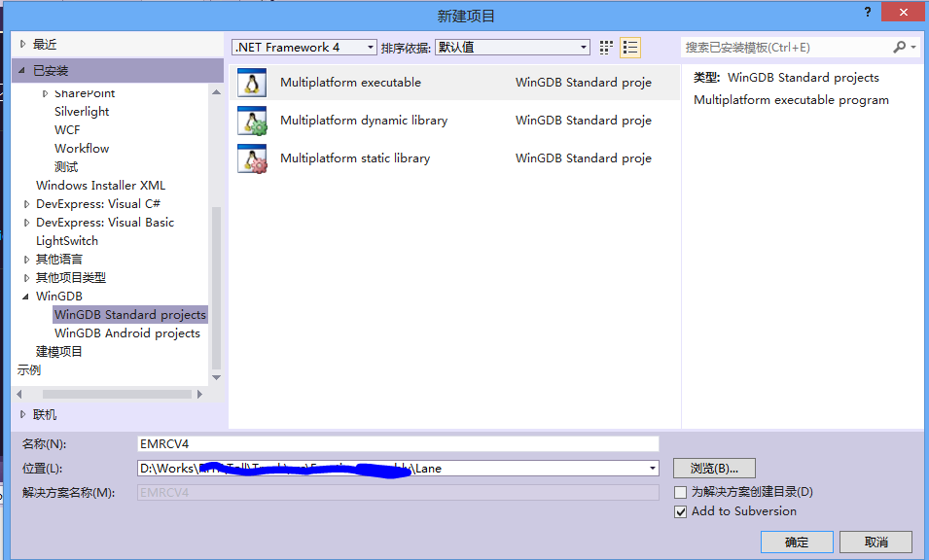Select the 示例 tree item
This screenshot has width=929, height=560.
29,370
